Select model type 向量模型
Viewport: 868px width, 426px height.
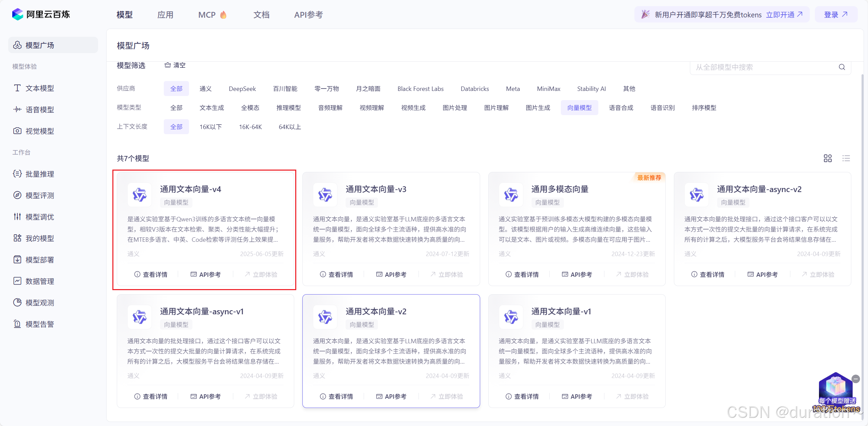click(580, 108)
